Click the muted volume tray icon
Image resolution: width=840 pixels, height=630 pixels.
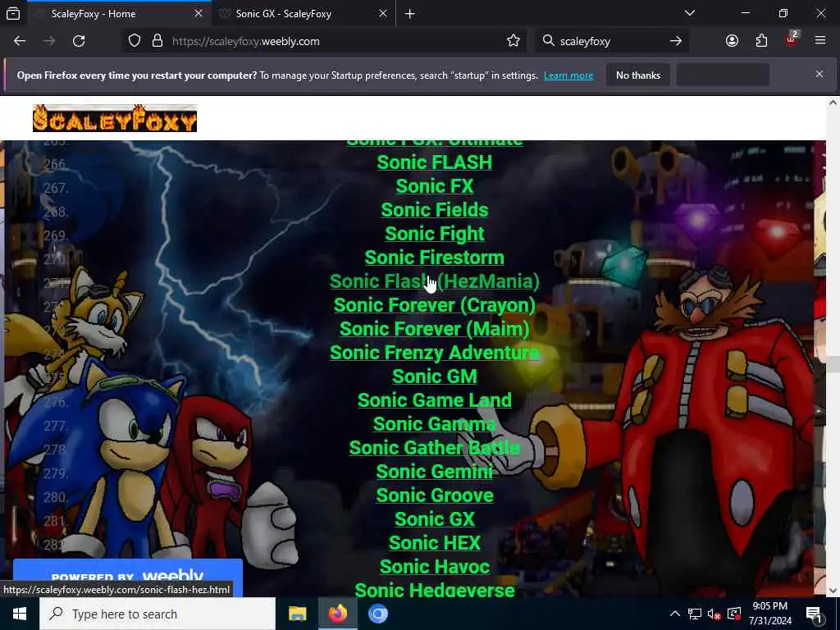tap(714, 614)
